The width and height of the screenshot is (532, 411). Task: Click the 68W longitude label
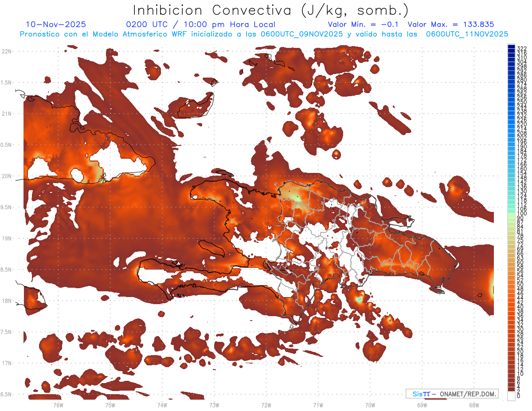click(474, 404)
